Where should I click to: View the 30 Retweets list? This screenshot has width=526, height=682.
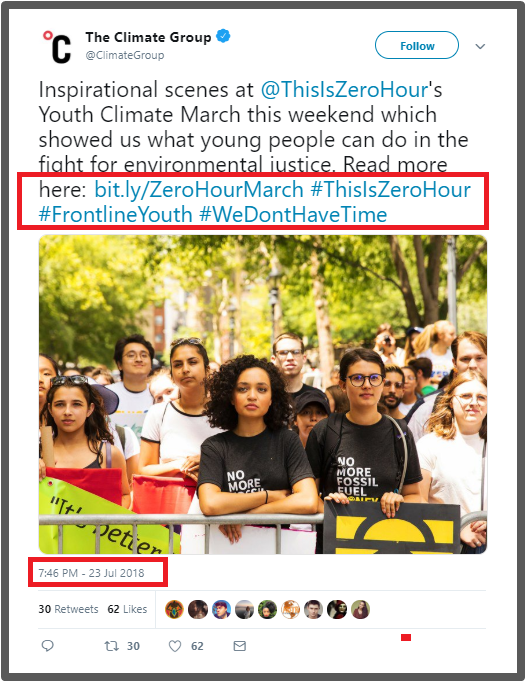[68, 609]
